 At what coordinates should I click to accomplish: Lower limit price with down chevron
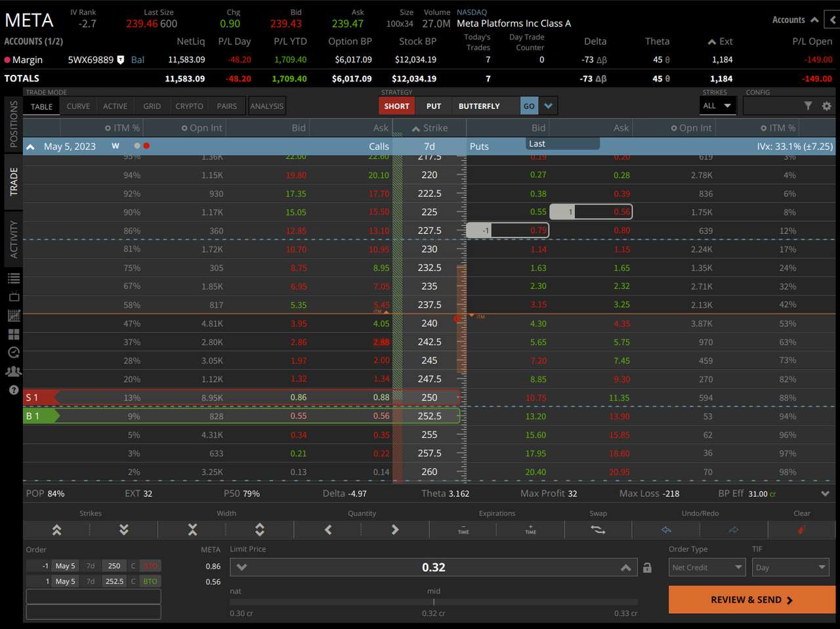click(x=241, y=567)
